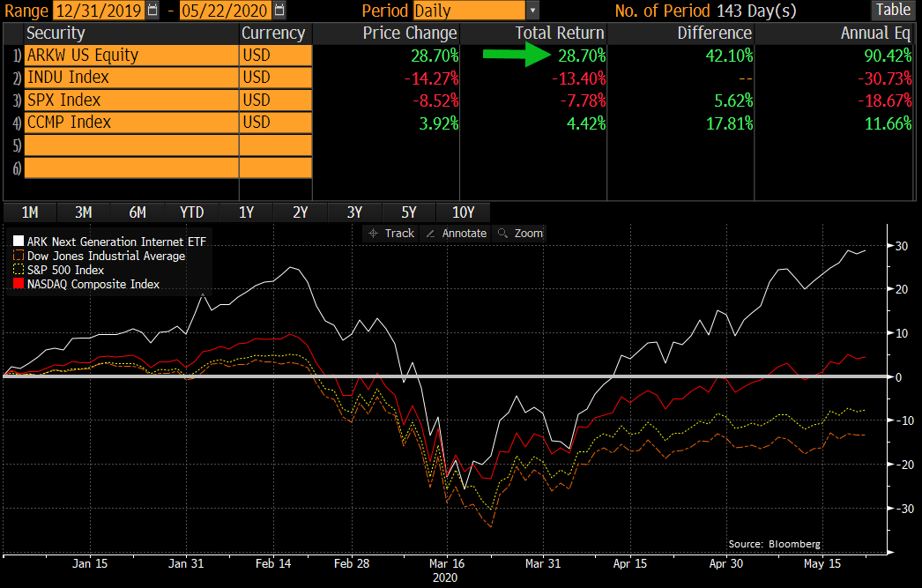Expand the Period dropdown arrow
Screen dimensions: 922x588
pos(532,11)
